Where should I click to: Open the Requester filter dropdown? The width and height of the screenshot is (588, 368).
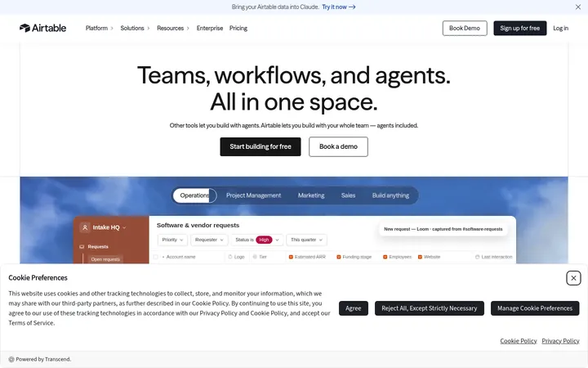[x=209, y=240]
